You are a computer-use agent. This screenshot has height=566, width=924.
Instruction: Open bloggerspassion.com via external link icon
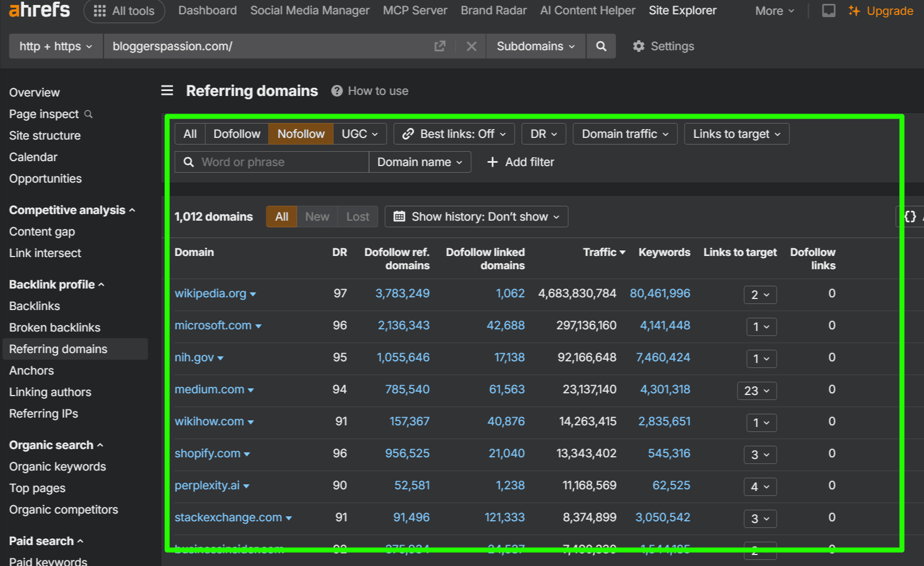tap(440, 46)
